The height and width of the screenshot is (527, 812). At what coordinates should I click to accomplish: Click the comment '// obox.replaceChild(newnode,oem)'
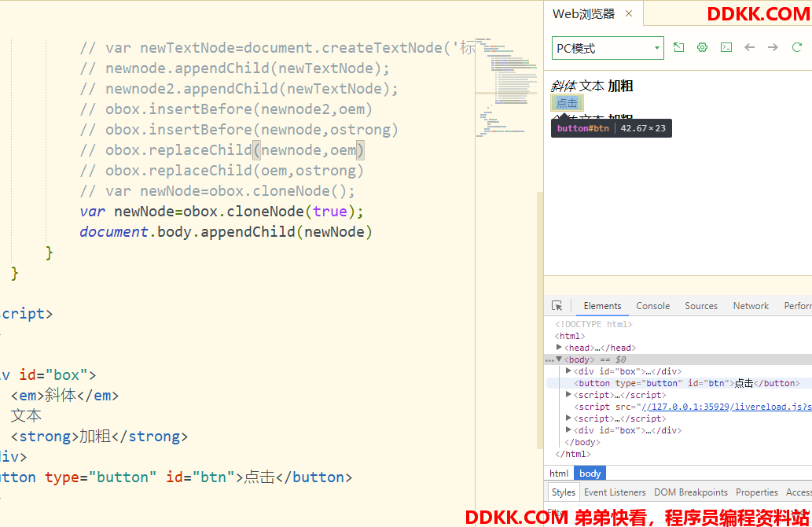[x=222, y=150]
